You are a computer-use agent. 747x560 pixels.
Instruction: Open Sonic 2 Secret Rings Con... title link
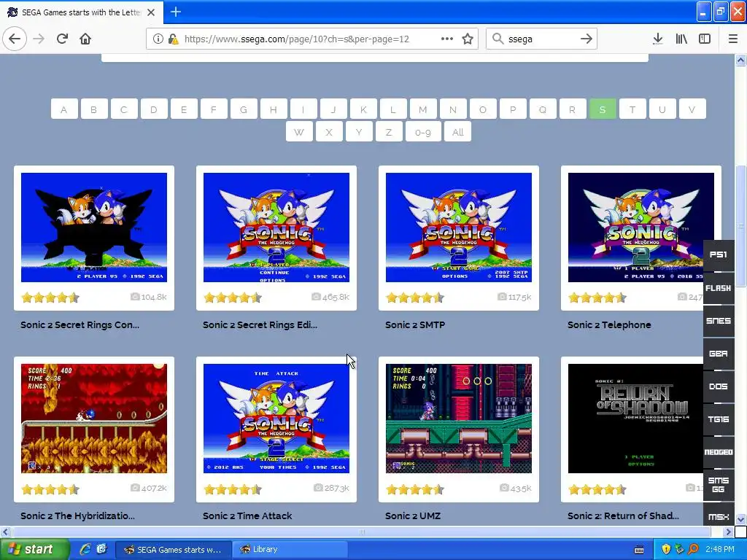(80, 324)
